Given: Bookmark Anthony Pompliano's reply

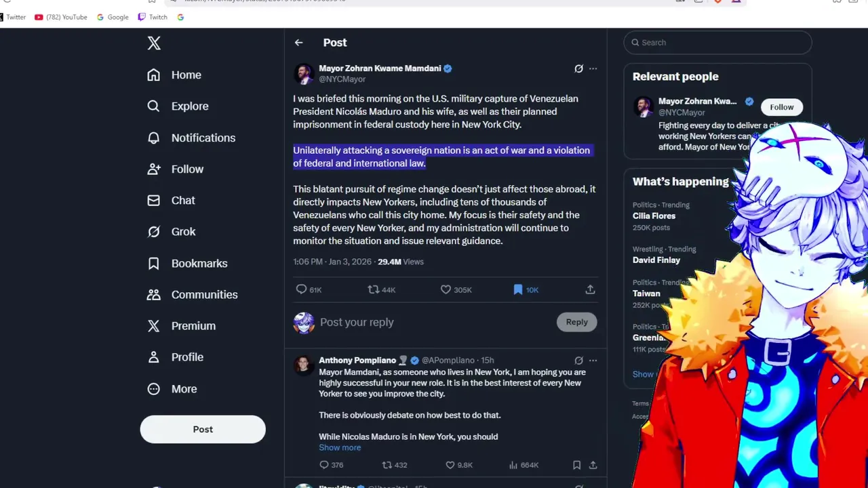Looking at the screenshot, I should click(x=576, y=465).
